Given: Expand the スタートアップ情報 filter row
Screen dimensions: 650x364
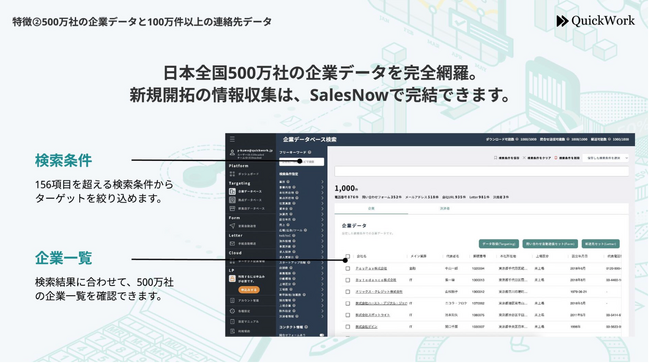Looking at the screenshot, I should point(301,262).
